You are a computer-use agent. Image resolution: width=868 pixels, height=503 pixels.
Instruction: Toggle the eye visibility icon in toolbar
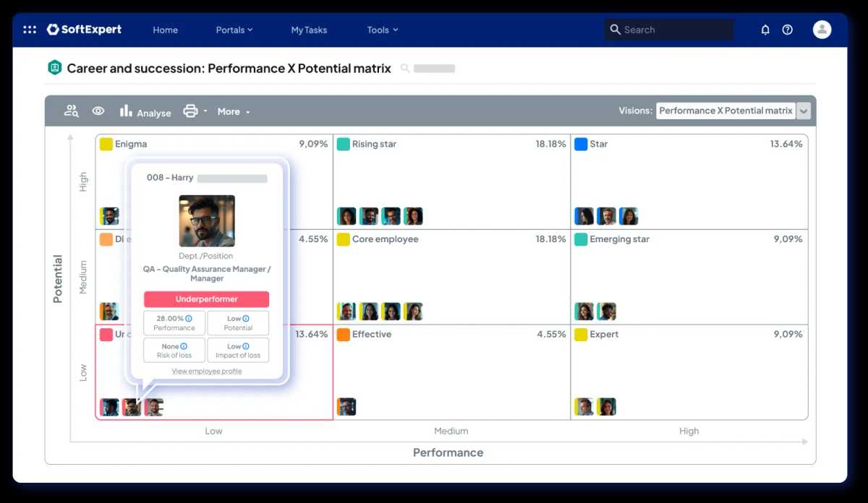pyautogui.click(x=98, y=111)
